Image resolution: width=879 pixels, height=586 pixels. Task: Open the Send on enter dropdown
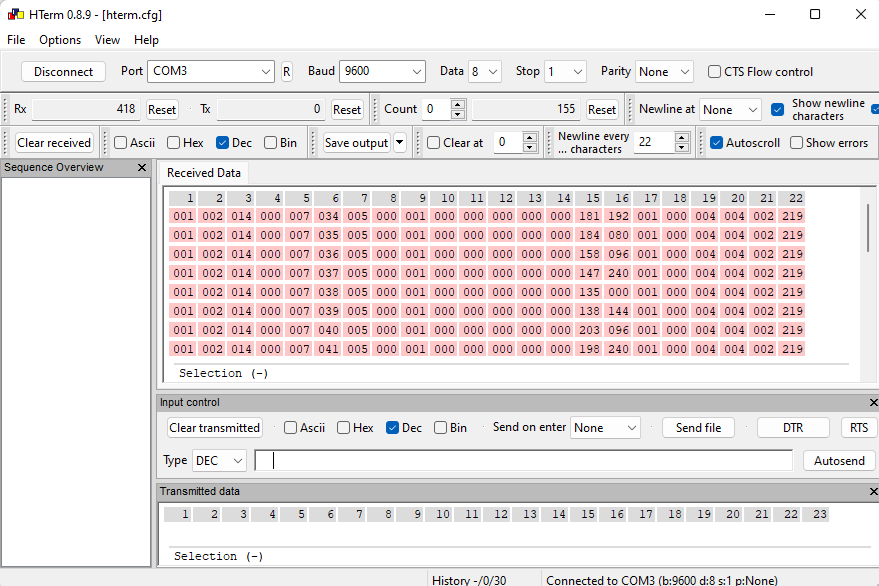pyautogui.click(x=605, y=428)
